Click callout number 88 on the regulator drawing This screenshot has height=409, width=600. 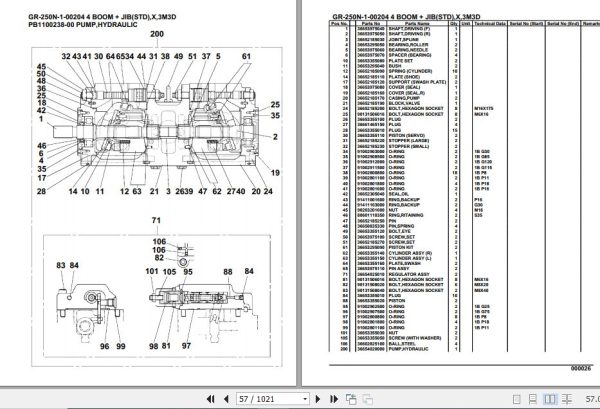click(228, 271)
